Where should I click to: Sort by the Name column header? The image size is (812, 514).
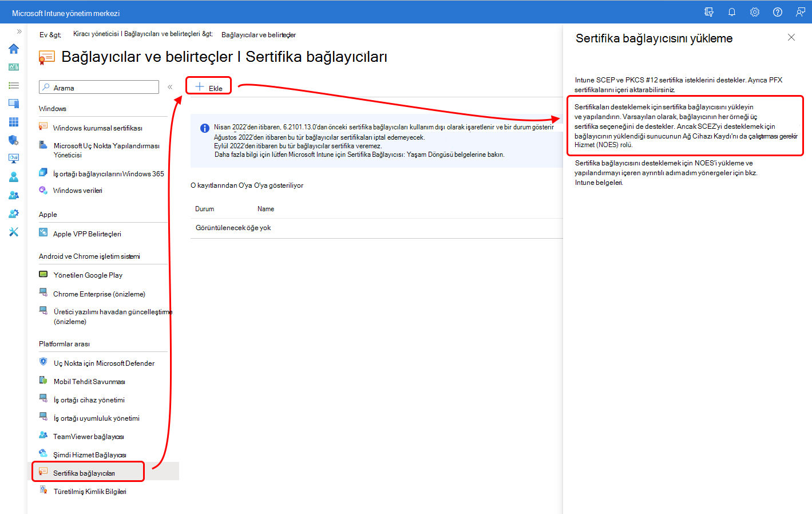point(266,209)
